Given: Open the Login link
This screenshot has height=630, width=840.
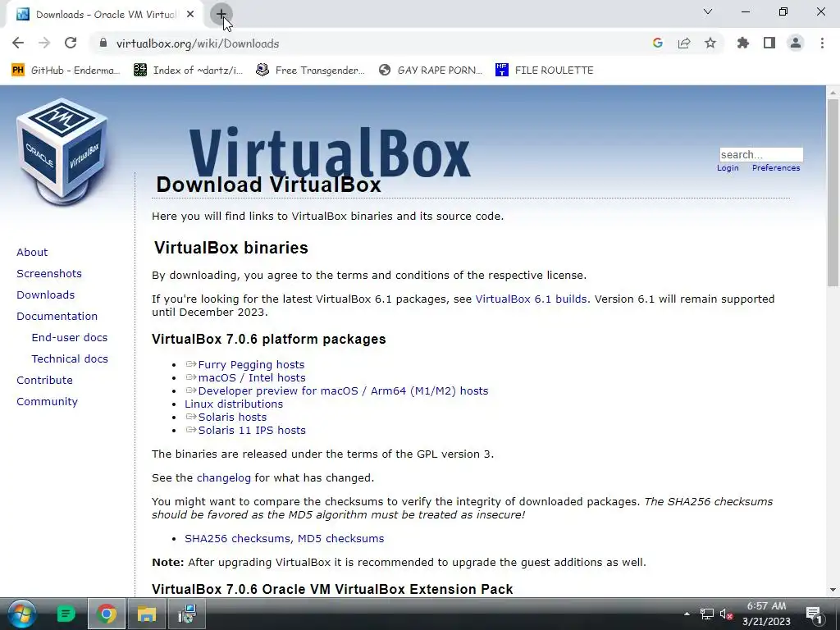Looking at the screenshot, I should [x=728, y=167].
